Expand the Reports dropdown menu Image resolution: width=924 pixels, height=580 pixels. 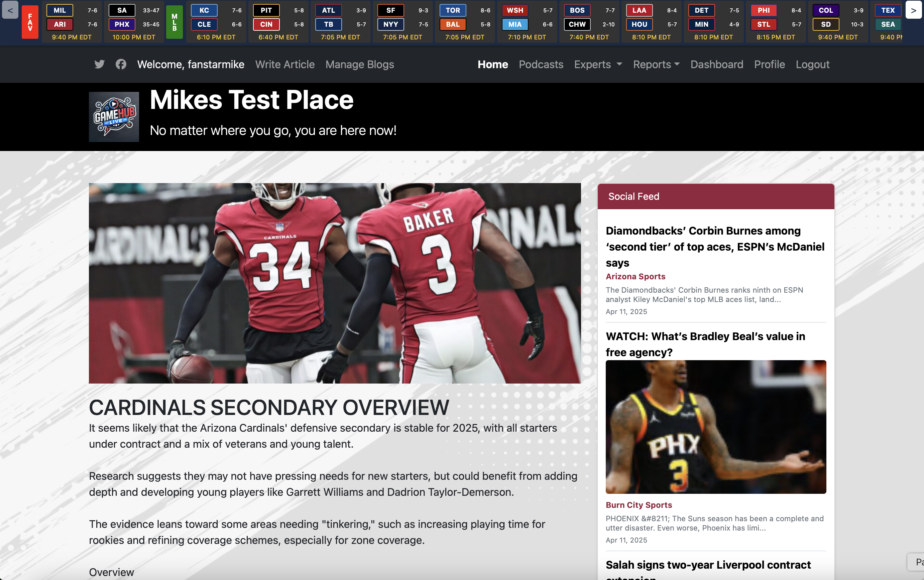(656, 64)
